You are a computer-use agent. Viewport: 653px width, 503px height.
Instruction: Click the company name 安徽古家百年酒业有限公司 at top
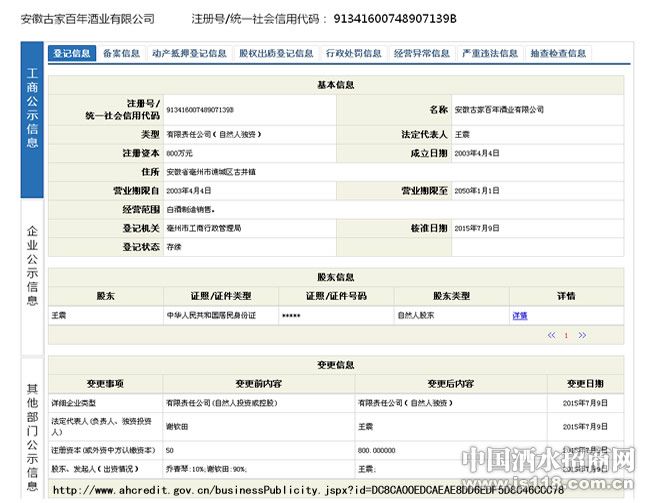[x=88, y=19]
